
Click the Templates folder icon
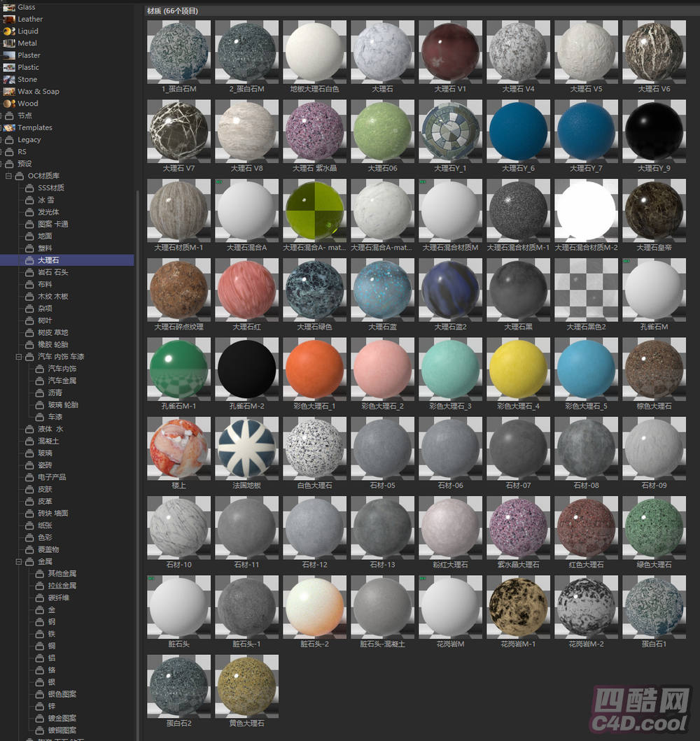[x=9, y=128]
